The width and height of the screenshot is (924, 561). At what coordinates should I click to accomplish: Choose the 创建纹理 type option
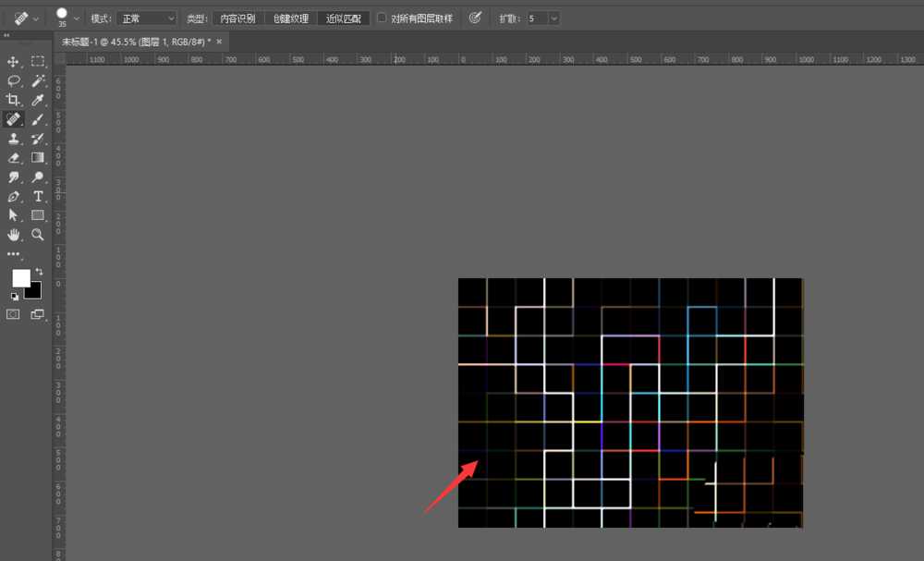[290, 18]
